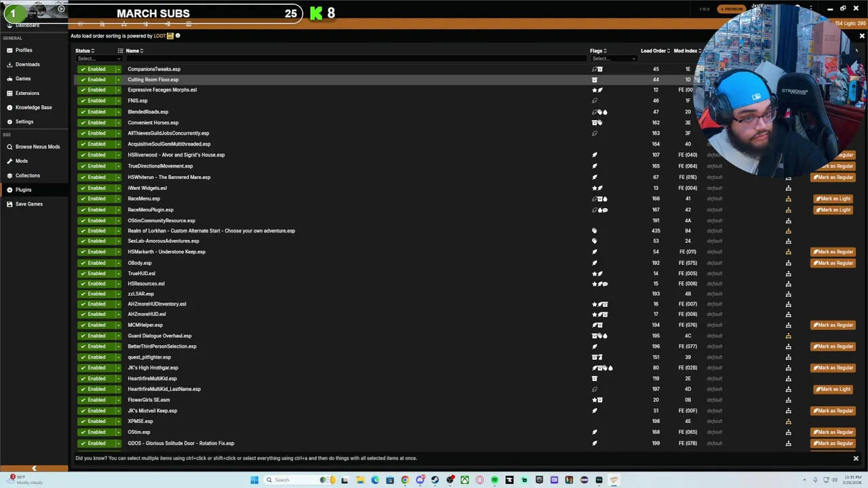Open the Status filter Select dropdown
The height and width of the screenshot is (488, 868).
(99, 59)
